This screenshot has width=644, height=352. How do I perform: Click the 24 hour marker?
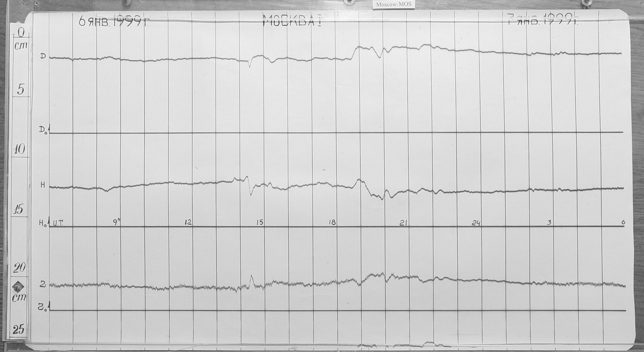click(x=476, y=223)
